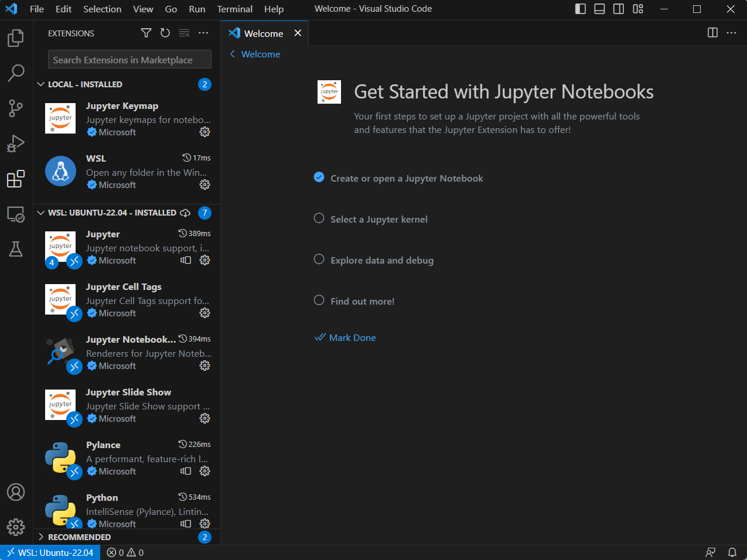Screen dimensions: 747x560
Task: Open the Source Control view
Action: [x=16, y=108]
